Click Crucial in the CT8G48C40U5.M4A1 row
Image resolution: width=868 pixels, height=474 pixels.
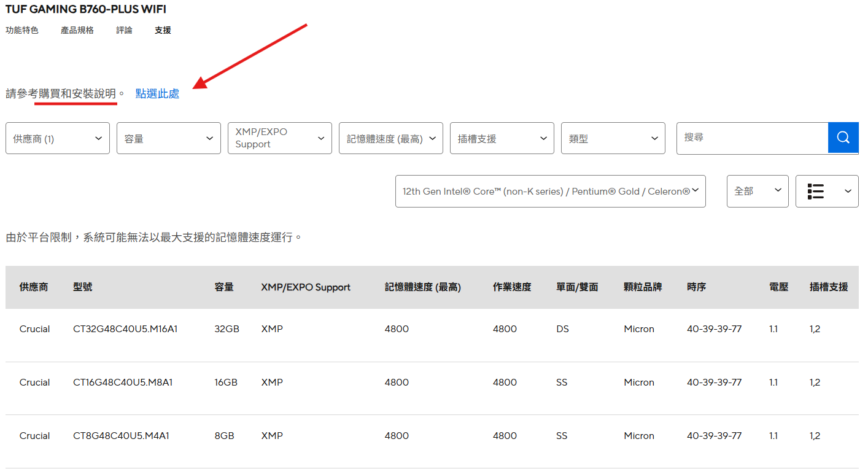[x=34, y=436]
